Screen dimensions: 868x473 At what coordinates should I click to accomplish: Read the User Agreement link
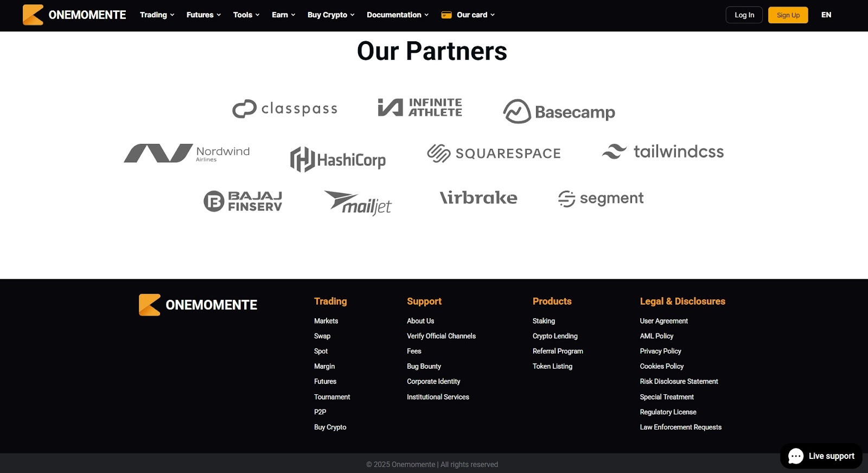664,321
